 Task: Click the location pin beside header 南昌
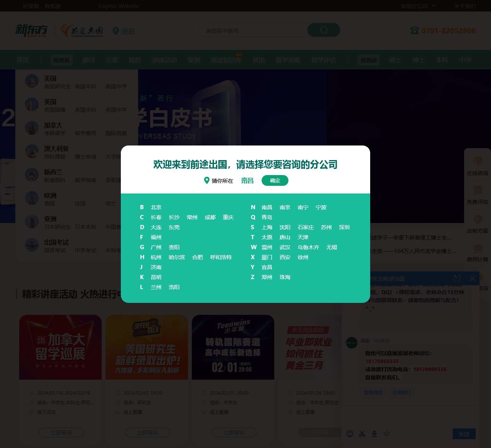click(116, 31)
